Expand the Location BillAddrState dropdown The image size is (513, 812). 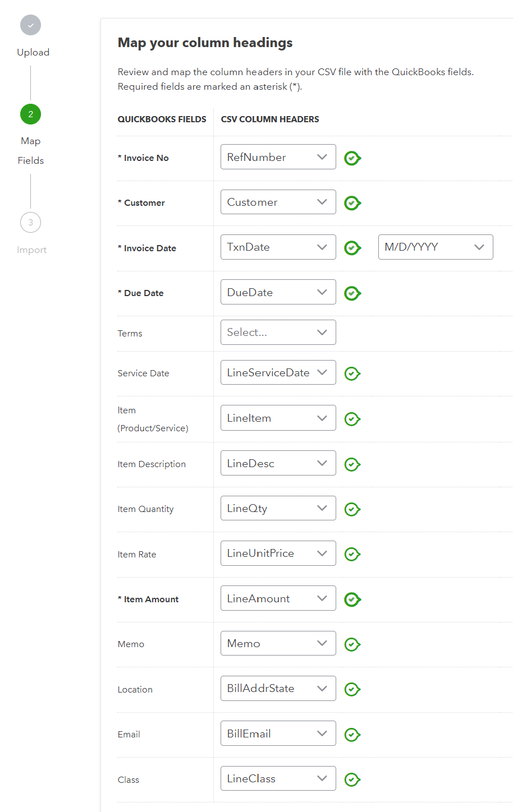(278, 689)
